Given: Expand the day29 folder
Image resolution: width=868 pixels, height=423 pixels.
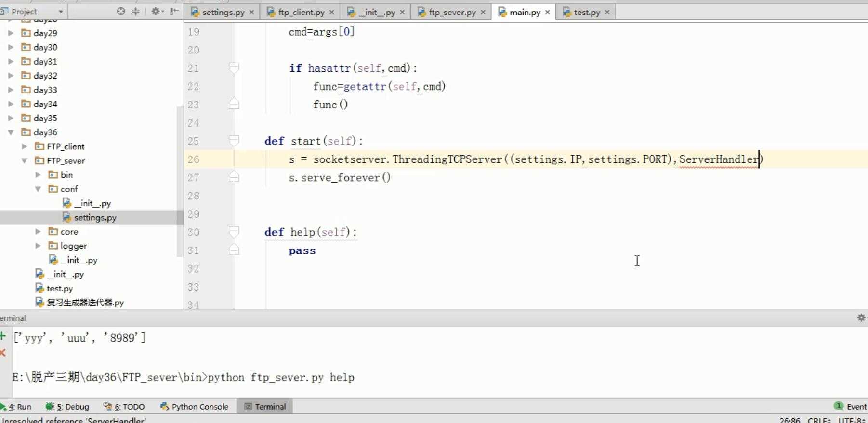Looking at the screenshot, I should click(11, 33).
